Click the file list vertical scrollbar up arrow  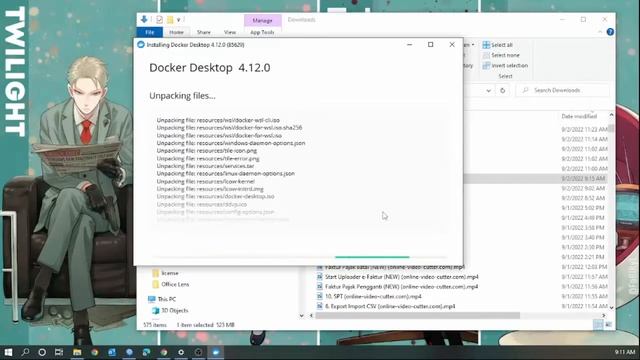[x=611, y=116]
